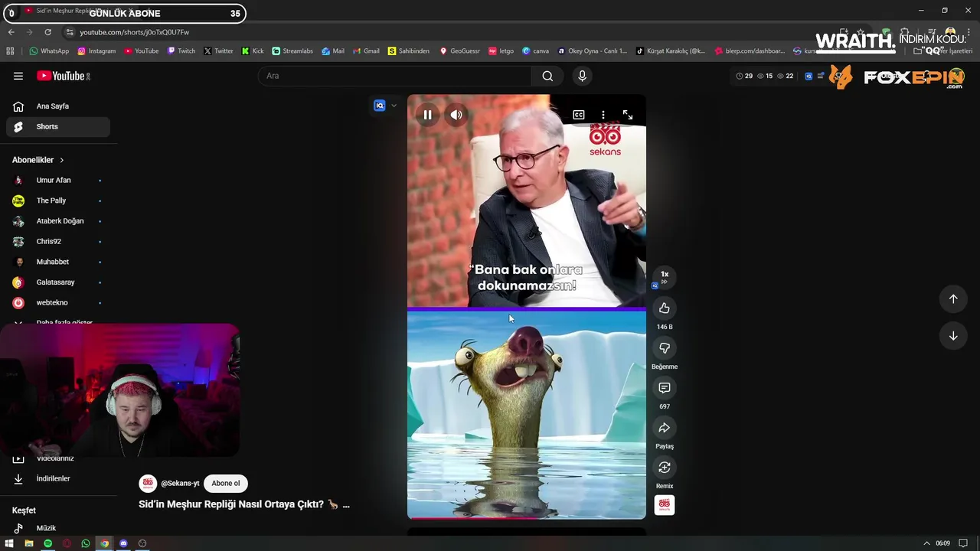Seek on the Short's red progress bar

pyautogui.click(x=527, y=518)
